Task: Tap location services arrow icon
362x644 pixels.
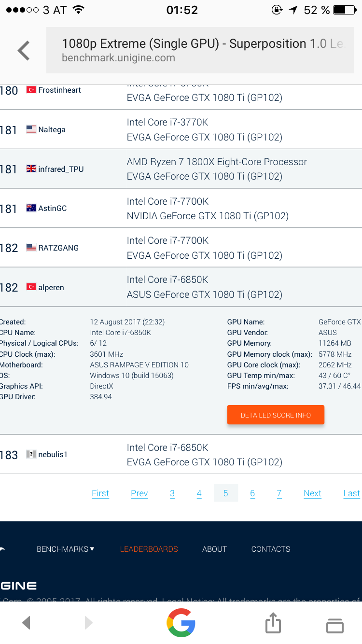Action: coord(293,10)
